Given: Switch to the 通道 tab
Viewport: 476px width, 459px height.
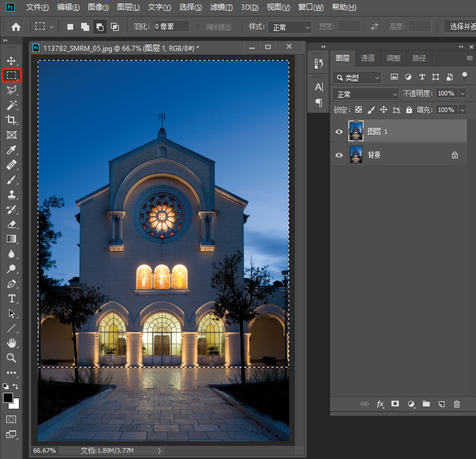Looking at the screenshot, I should [367, 58].
